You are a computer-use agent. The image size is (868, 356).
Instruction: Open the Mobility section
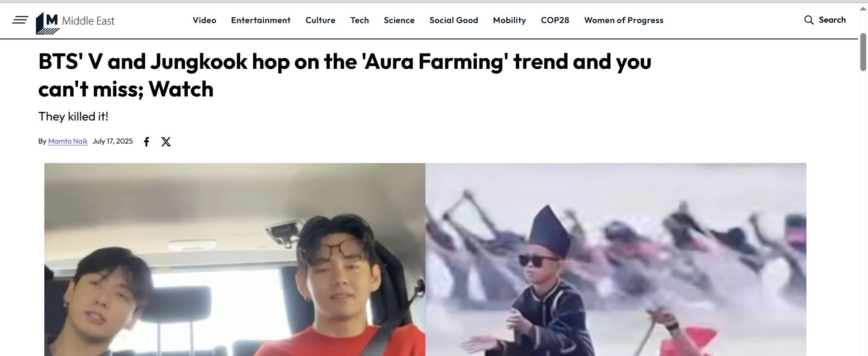pos(509,20)
